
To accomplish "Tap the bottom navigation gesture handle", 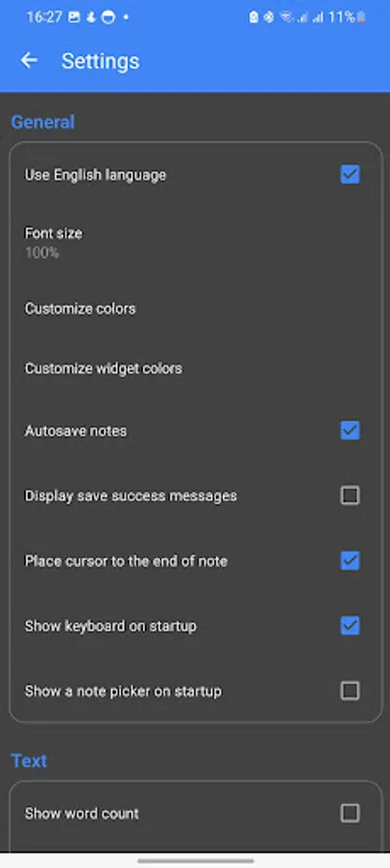I will click(196, 861).
